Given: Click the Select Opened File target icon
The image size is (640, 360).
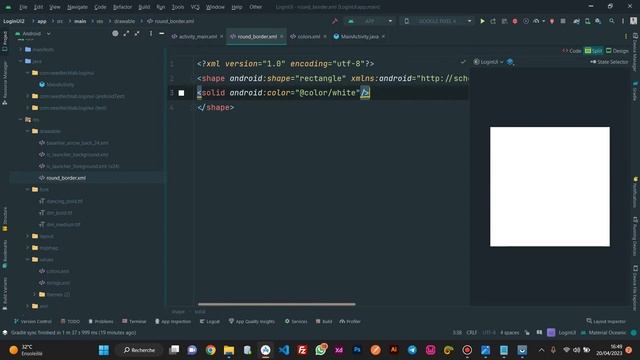Looking at the screenshot, I should point(115,33).
